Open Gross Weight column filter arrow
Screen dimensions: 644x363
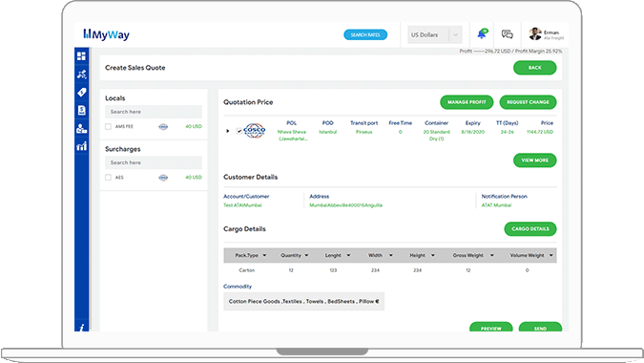[x=491, y=255]
